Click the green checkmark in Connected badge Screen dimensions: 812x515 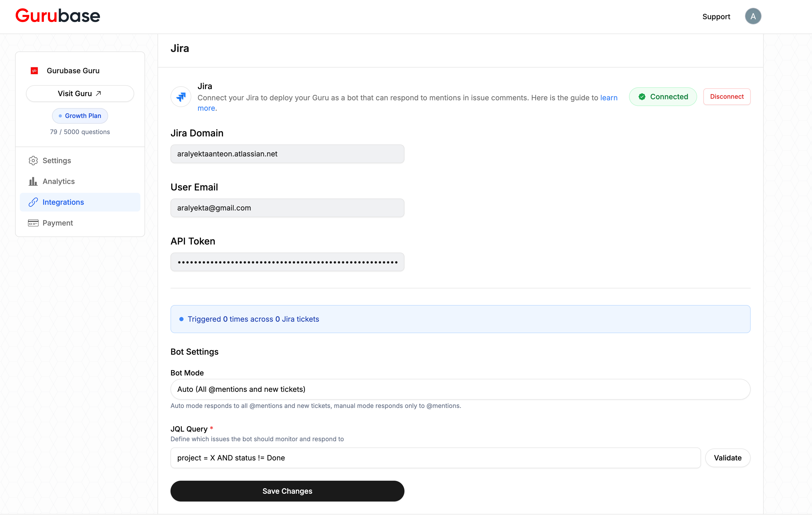[642, 96]
